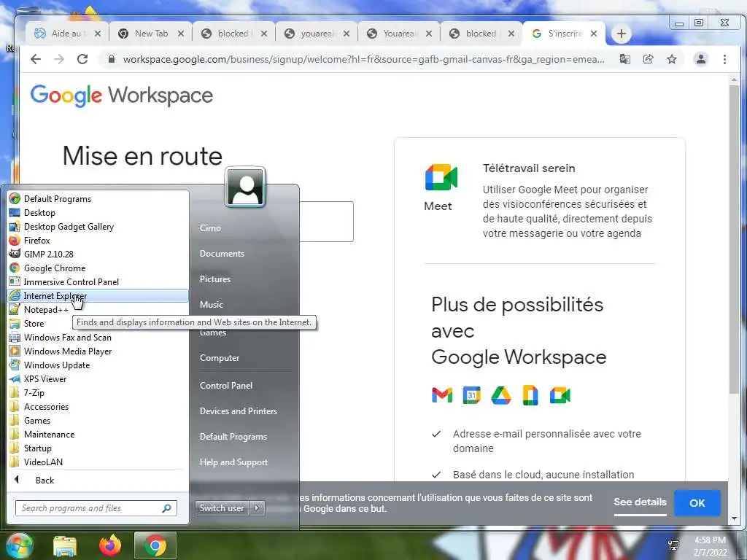The height and width of the screenshot is (560, 747).
Task: Click the URL address bar
Action: (x=363, y=60)
